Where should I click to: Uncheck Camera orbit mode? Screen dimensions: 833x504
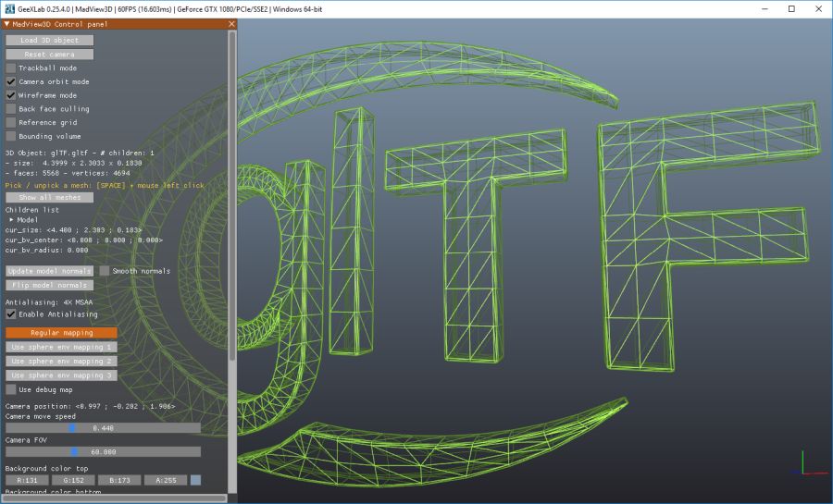[x=10, y=81]
